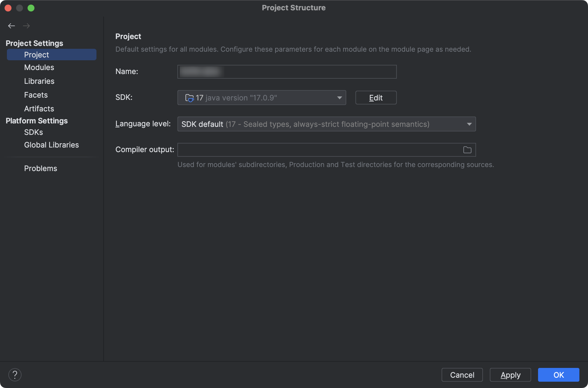
Task: Click the SDK folder icon in dropdown
Action: [x=189, y=98]
